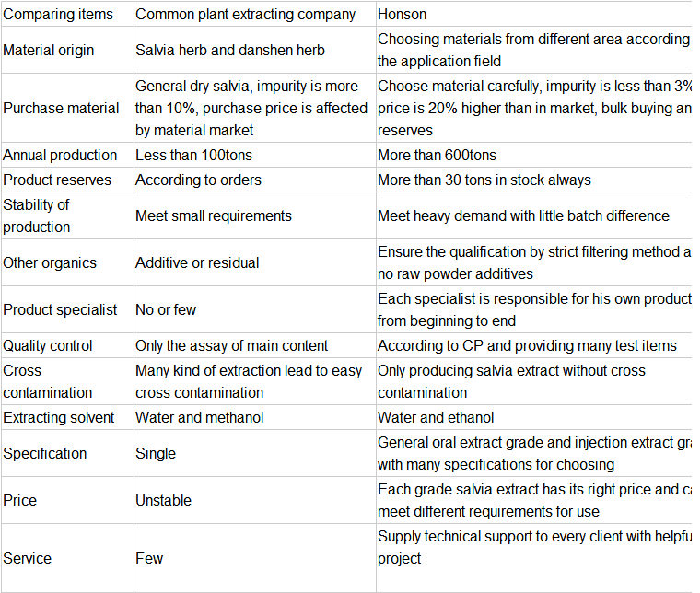
Task: Click the 'Water and ethanol' cell
Action: (x=436, y=417)
